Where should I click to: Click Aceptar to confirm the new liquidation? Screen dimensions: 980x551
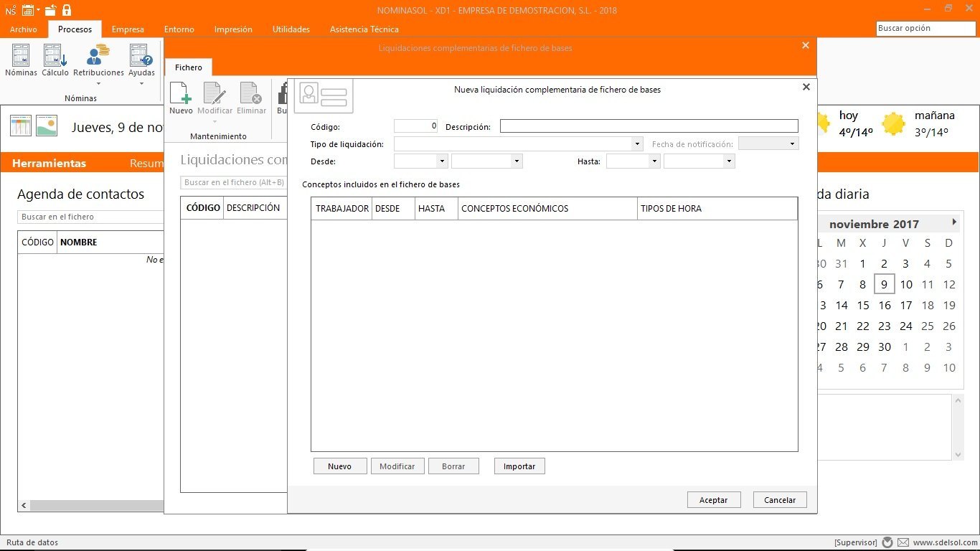tap(714, 500)
